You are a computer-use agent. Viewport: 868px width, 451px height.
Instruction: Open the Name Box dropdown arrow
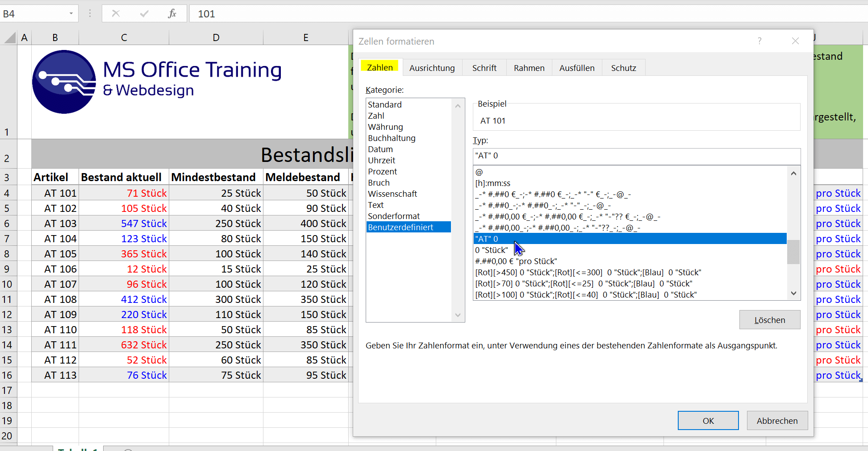[71, 13]
